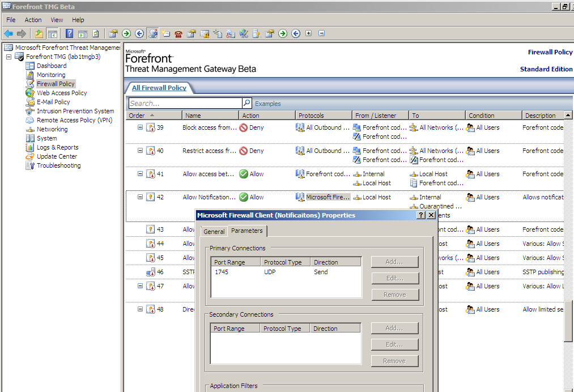Click the protocol icon in rule 42
The image size is (574, 392).
[300, 197]
